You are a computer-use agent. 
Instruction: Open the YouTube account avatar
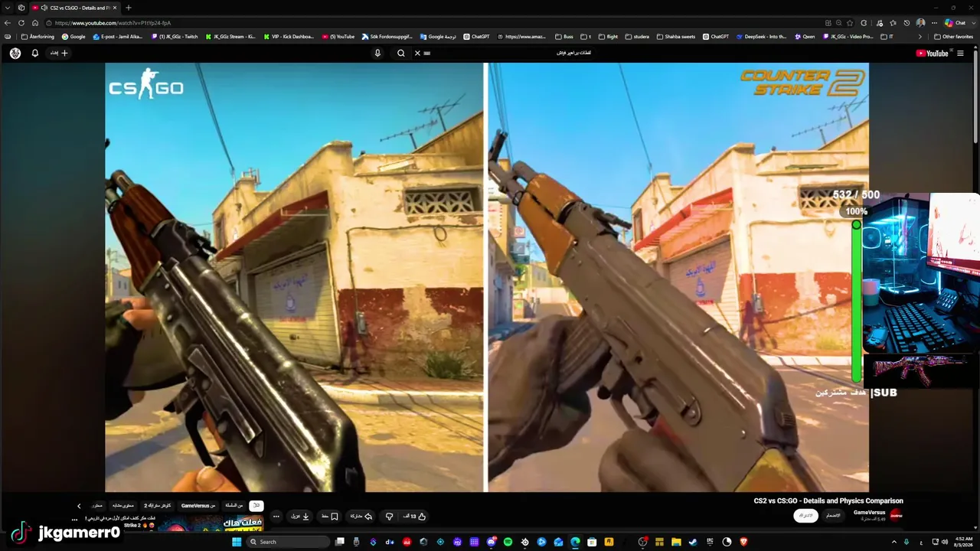coord(15,53)
